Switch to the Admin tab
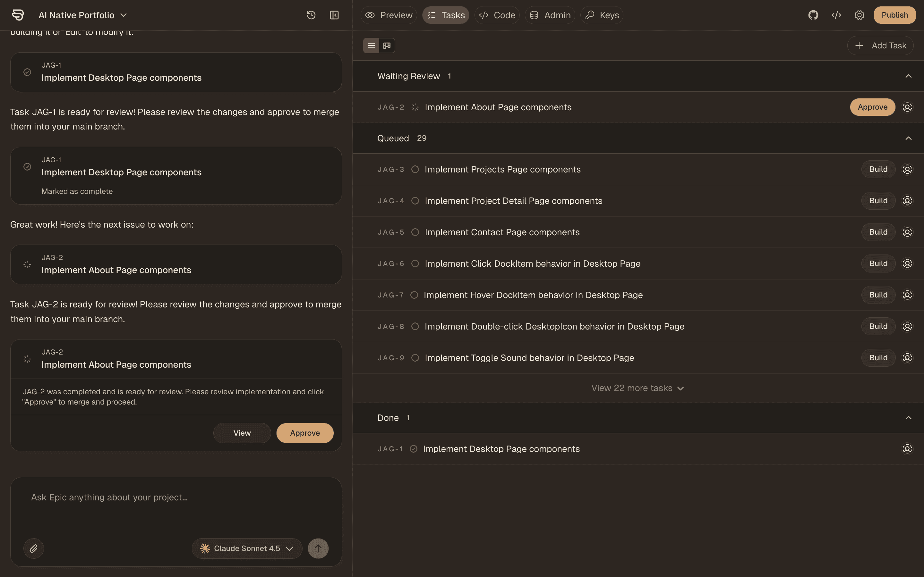The image size is (924, 577). coord(550,15)
